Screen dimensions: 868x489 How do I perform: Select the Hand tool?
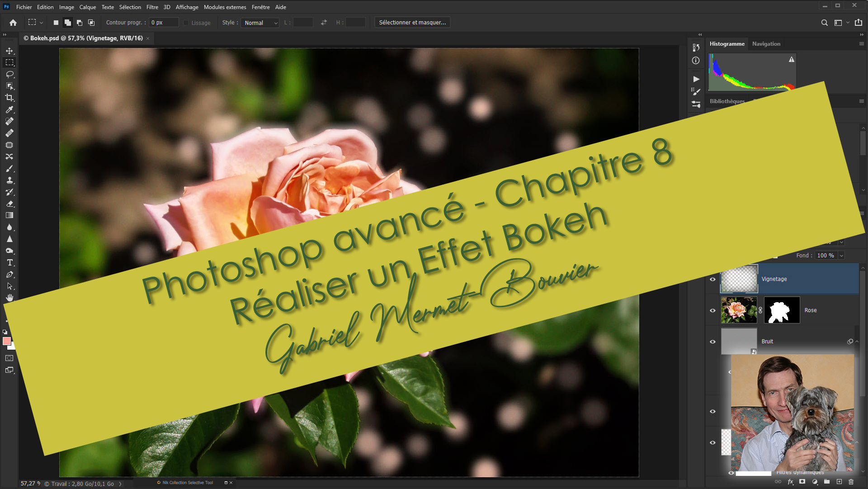[x=9, y=298]
